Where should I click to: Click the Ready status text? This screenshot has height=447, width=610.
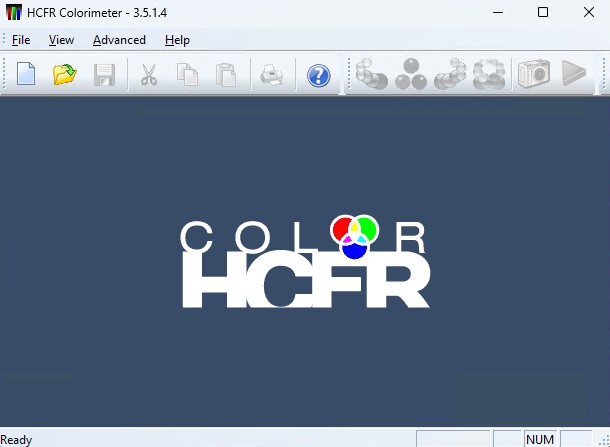tap(16, 440)
